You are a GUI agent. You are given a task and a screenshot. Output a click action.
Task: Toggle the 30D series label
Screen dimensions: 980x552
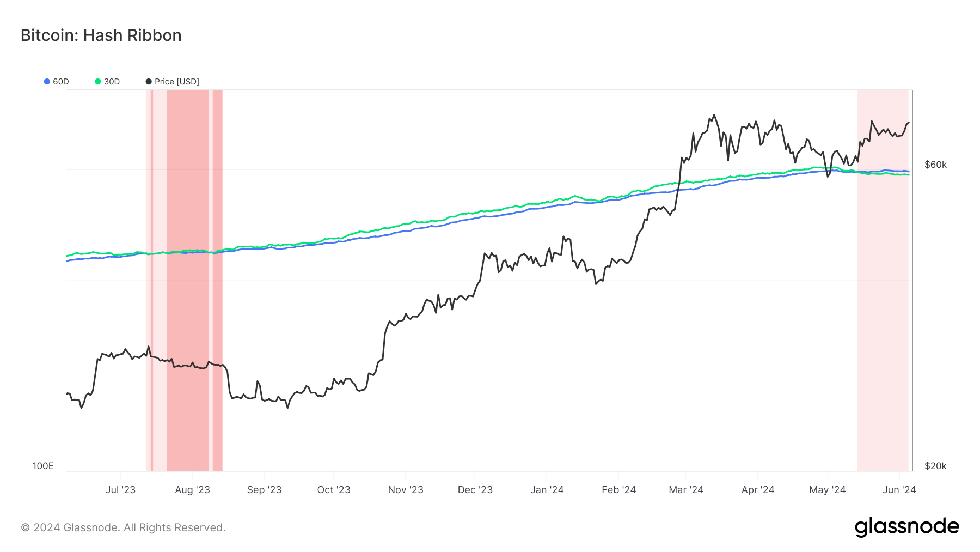click(x=112, y=82)
